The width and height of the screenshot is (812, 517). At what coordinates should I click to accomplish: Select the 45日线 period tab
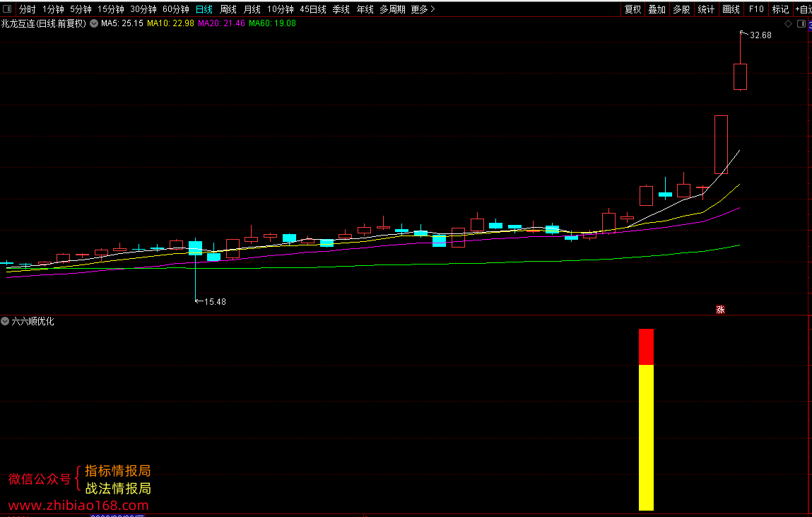pyautogui.click(x=313, y=9)
